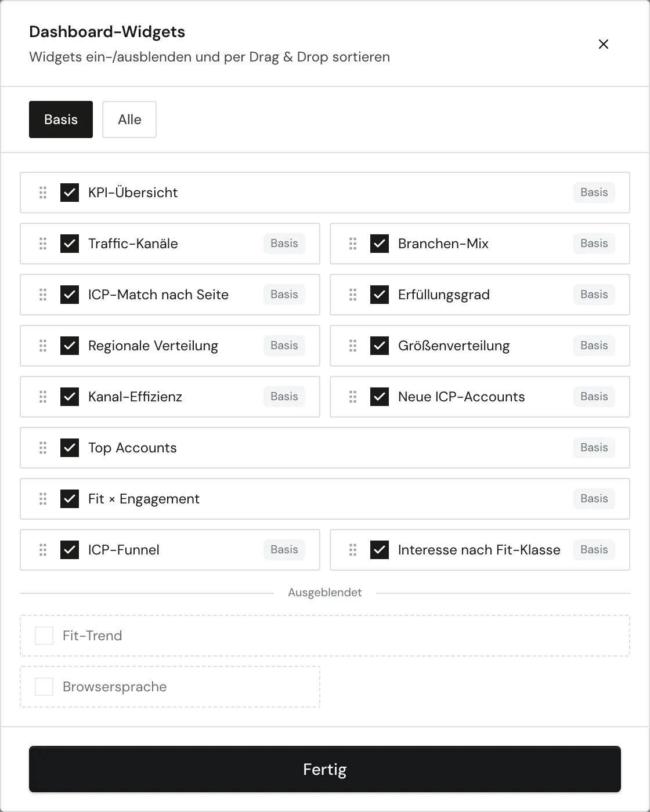Click the Neue ICP-Accounts label
The width and height of the screenshot is (650, 812).
click(461, 397)
